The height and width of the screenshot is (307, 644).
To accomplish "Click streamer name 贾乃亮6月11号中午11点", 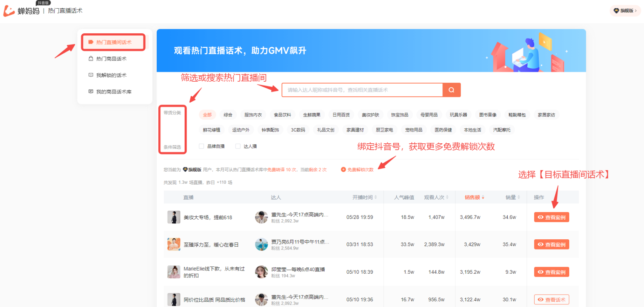I will click(300, 242).
